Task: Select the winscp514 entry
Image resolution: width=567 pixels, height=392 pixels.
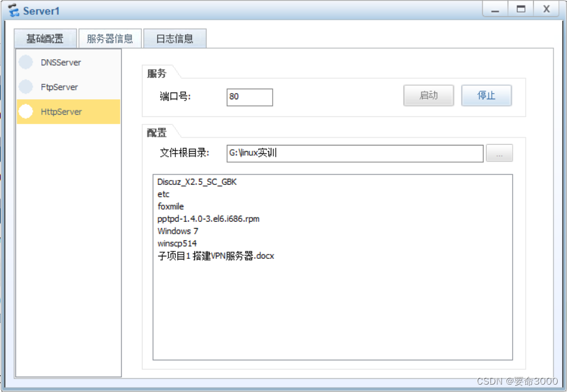Action: pos(177,243)
